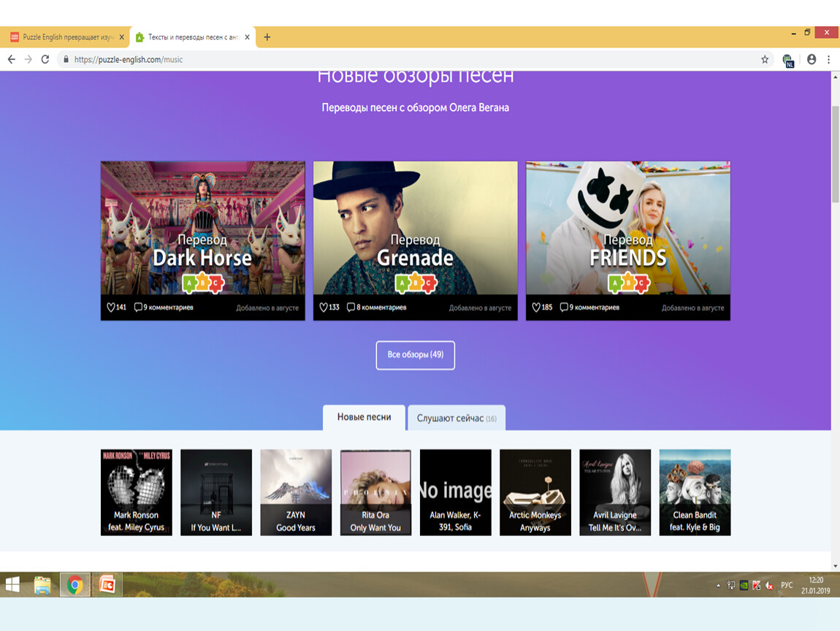Screen dimensions: 840x631
Task: Open File Explorer from the taskbar
Action: pyautogui.click(x=43, y=585)
